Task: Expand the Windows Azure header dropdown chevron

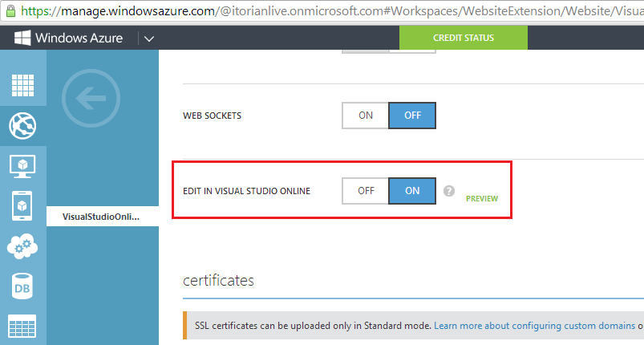Action: [x=149, y=39]
